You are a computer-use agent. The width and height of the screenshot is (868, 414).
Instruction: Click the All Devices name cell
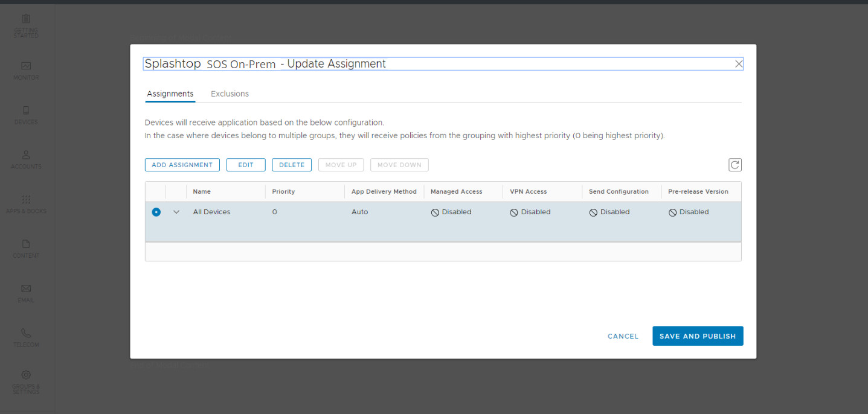pos(211,212)
